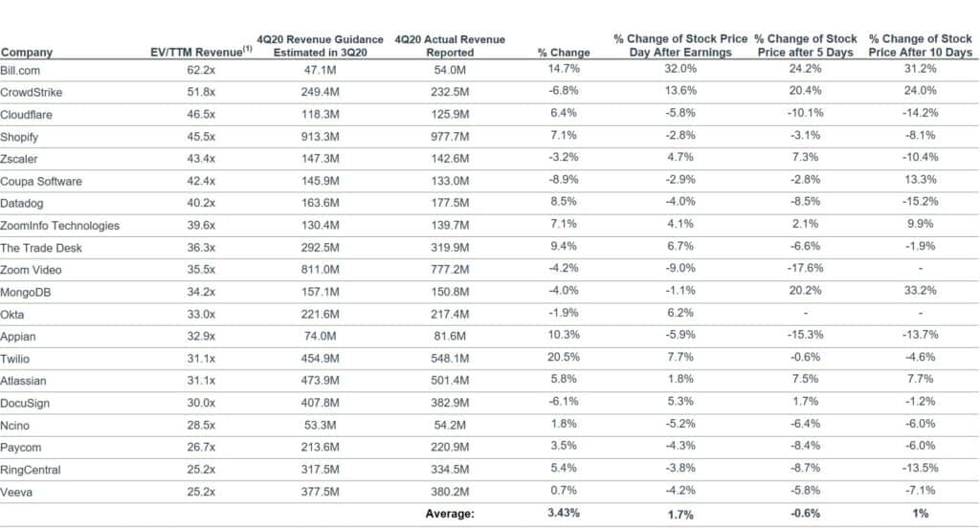Click the % Change column header
This screenshot has height=528, width=980.
564,53
